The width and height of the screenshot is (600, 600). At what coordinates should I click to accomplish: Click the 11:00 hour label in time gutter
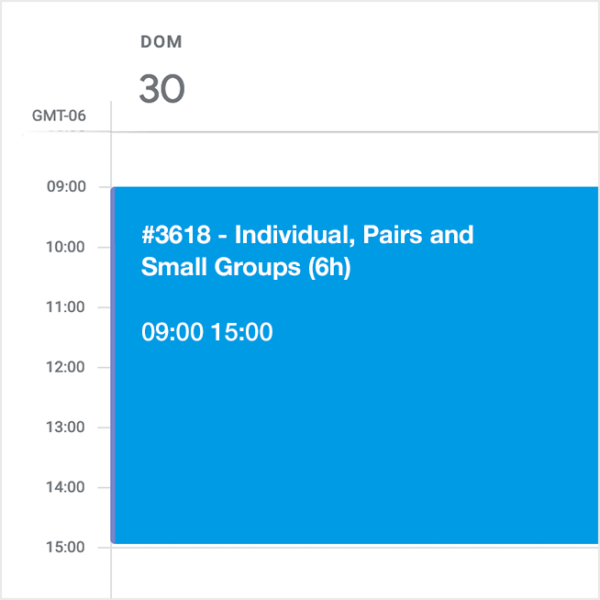(65, 307)
